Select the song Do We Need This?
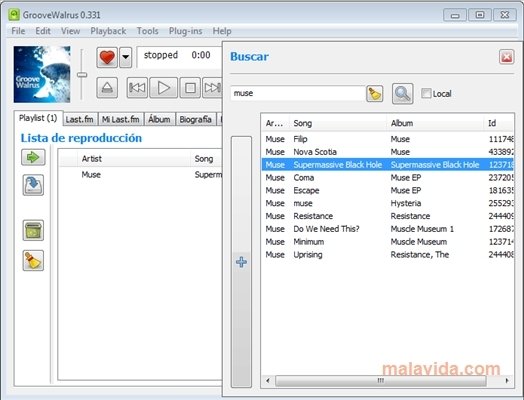Viewport: 524px width, 400px height. (388, 229)
